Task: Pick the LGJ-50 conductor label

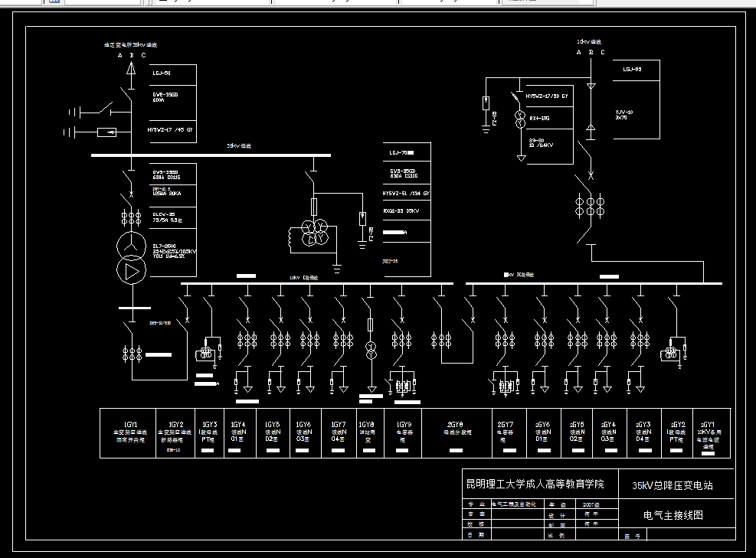Action: point(162,73)
